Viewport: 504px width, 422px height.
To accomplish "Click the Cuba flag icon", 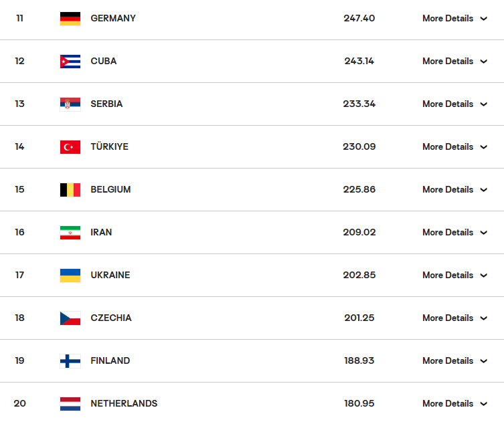I will click(x=70, y=62).
